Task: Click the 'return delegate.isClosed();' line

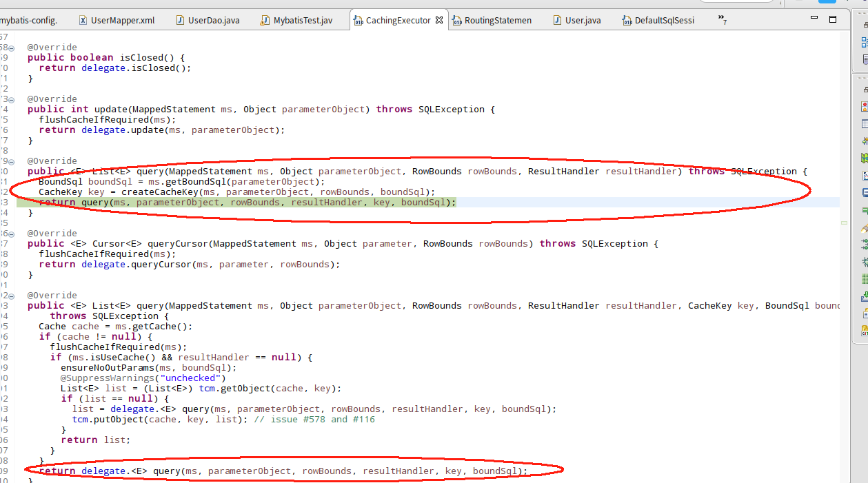Action: coord(114,68)
